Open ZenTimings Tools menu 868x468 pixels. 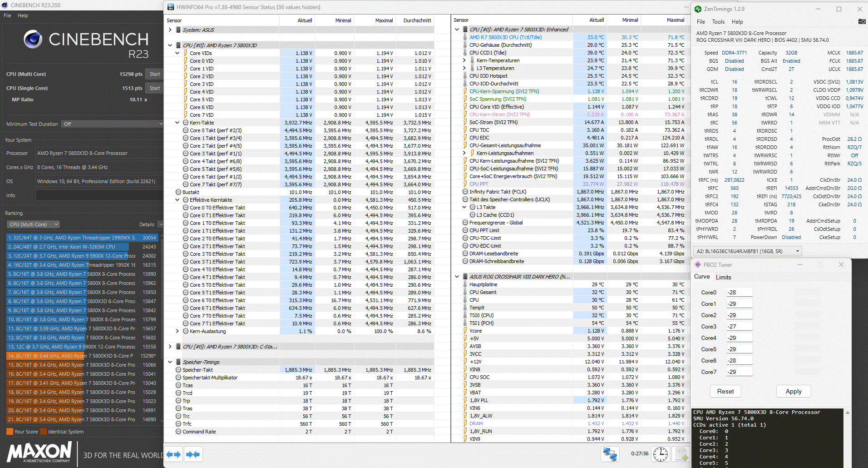[718, 22]
